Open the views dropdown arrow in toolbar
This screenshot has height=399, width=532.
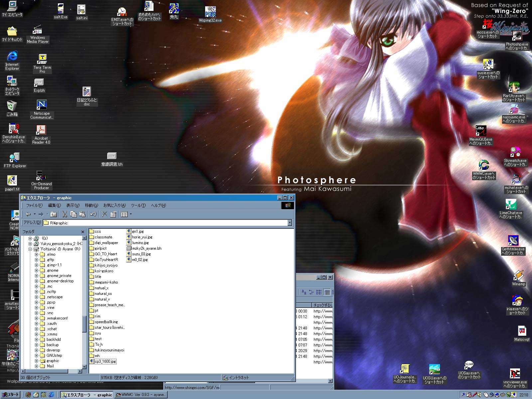tap(131, 214)
